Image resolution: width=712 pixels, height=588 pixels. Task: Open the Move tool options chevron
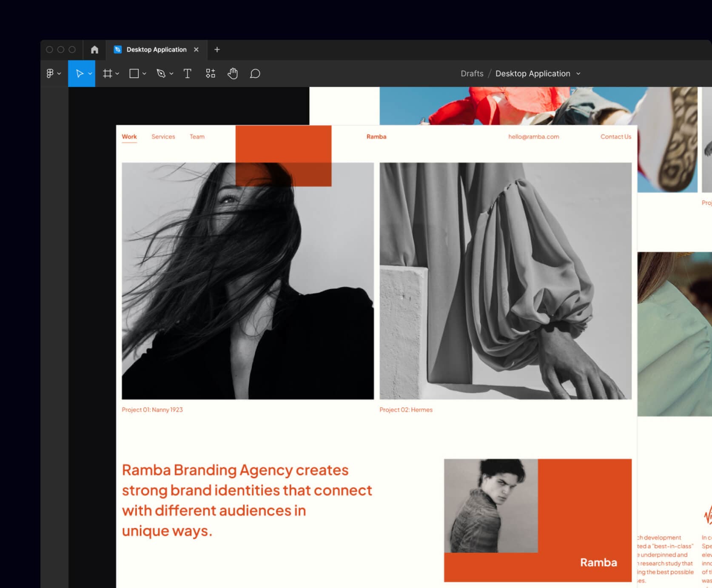[x=90, y=74]
